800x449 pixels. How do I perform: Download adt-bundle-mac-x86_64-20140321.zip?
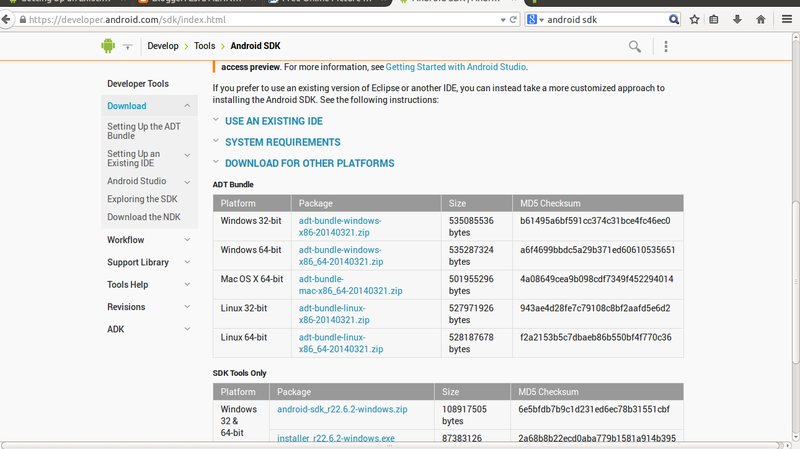coord(351,285)
